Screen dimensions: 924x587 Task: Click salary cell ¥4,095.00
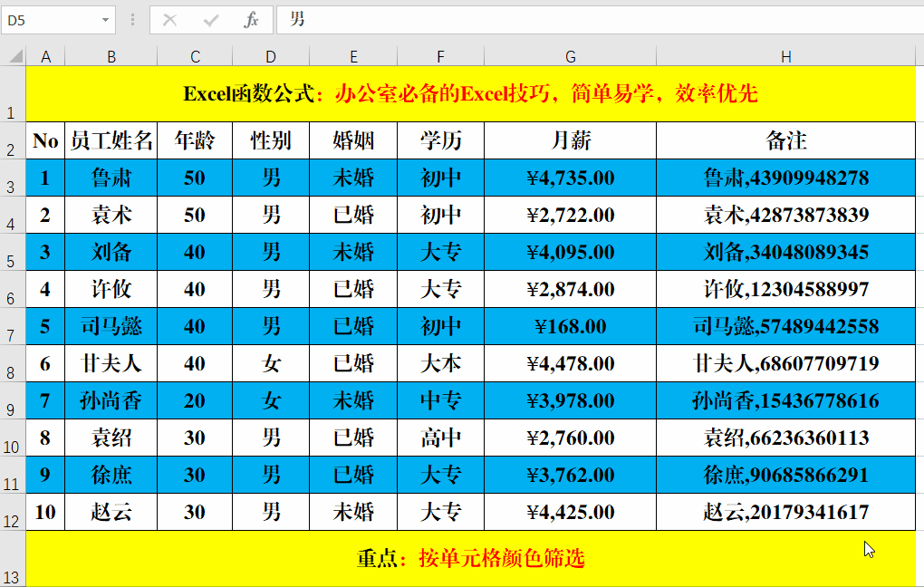571,252
